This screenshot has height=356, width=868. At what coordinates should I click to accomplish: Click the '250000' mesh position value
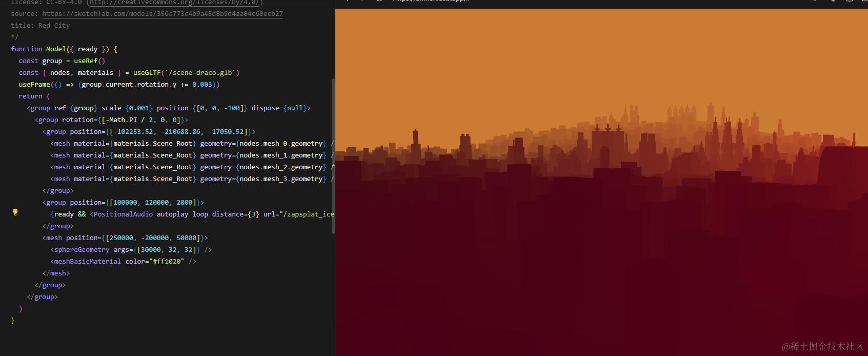[121, 238]
